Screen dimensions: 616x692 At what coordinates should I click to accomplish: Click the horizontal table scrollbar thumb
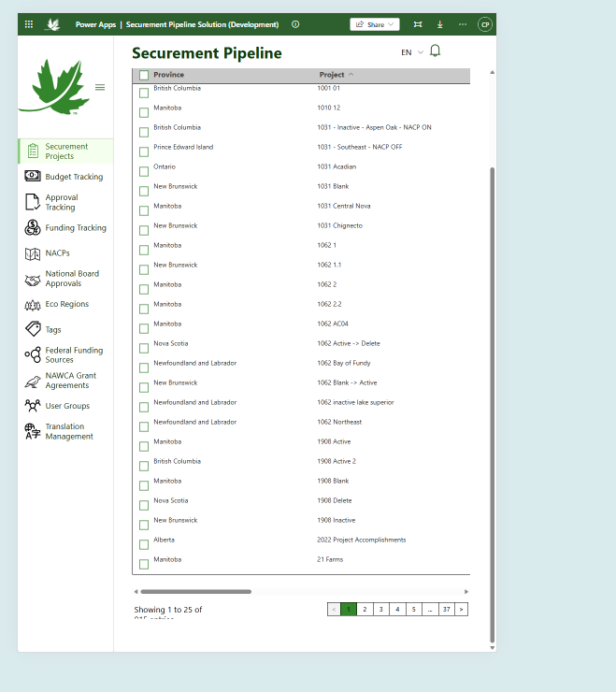196,591
